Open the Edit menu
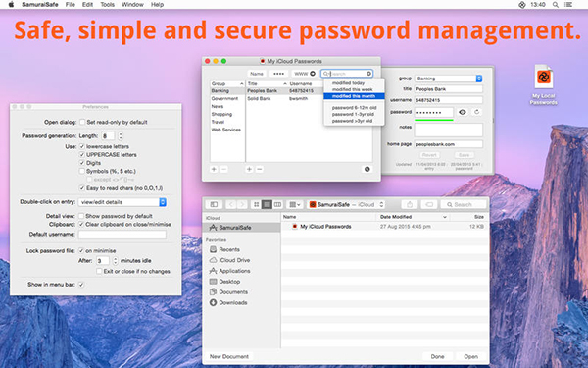This screenshot has height=368, width=588. point(87,5)
